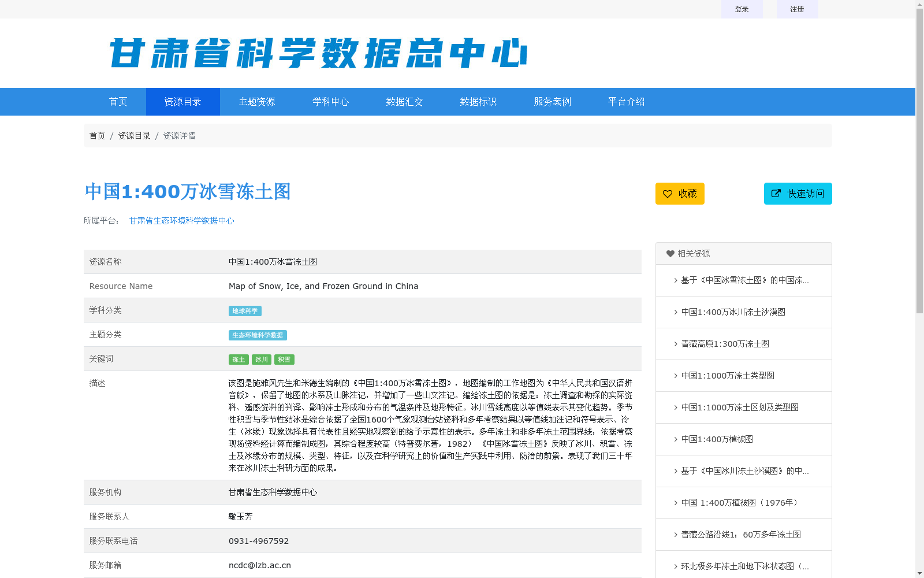Viewport: 924px width, 578px height.
Task: Click the chevron before 中国1:400万冰川冻土沙漠图
Action: point(676,312)
